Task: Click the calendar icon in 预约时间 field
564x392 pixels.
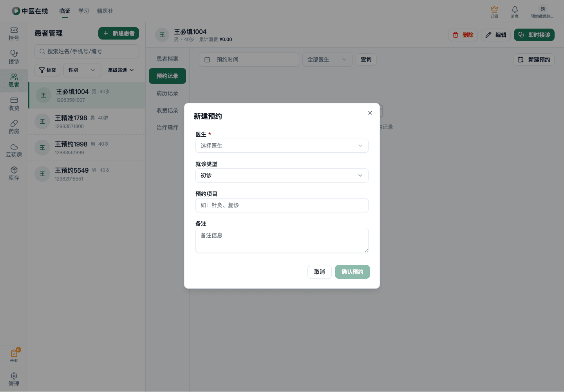Action: point(207,60)
